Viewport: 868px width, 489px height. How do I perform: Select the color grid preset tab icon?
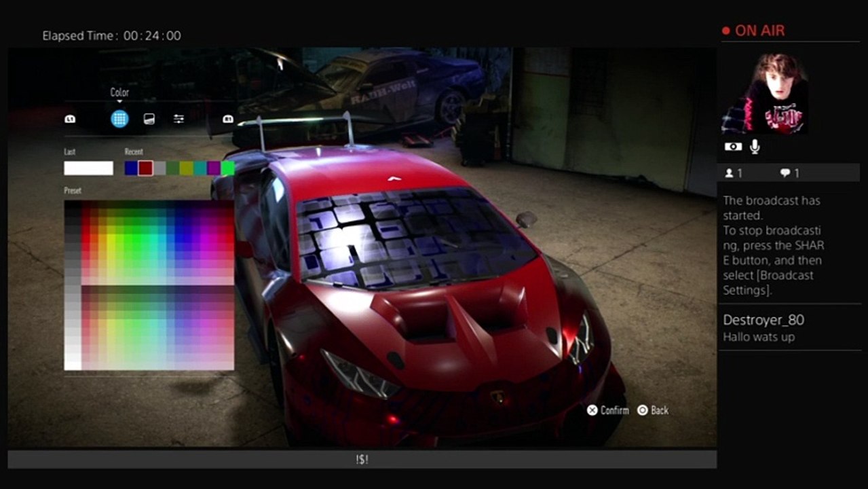pos(119,119)
